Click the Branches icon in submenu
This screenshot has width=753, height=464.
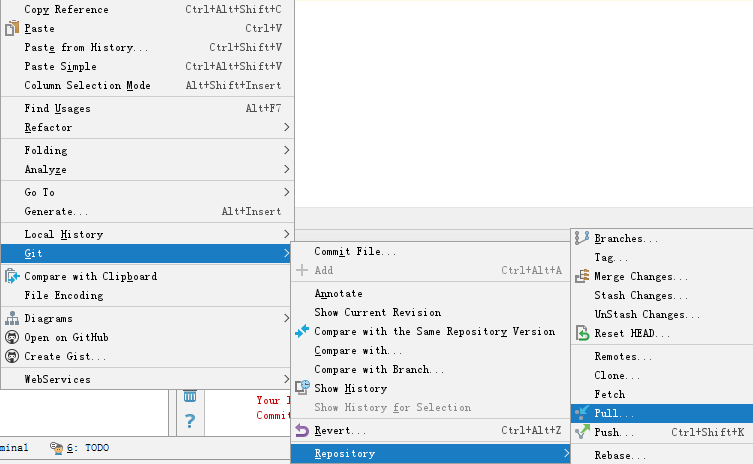point(582,239)
